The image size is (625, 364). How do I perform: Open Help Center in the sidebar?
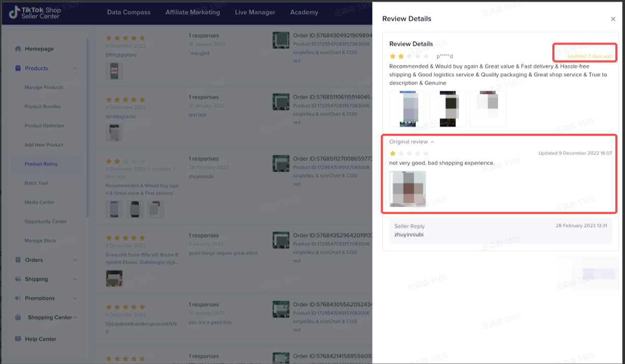tap(41, 339)
